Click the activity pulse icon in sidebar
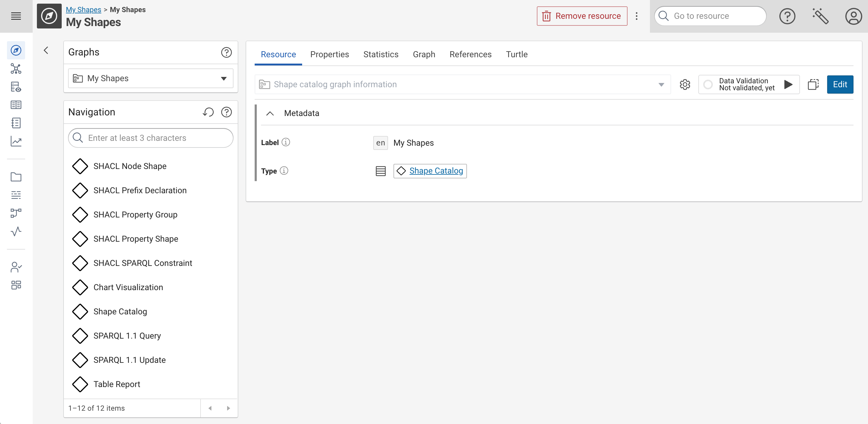The height and width of the screenshot is (424, 868). pyautogui.click(x=16, y=231)
